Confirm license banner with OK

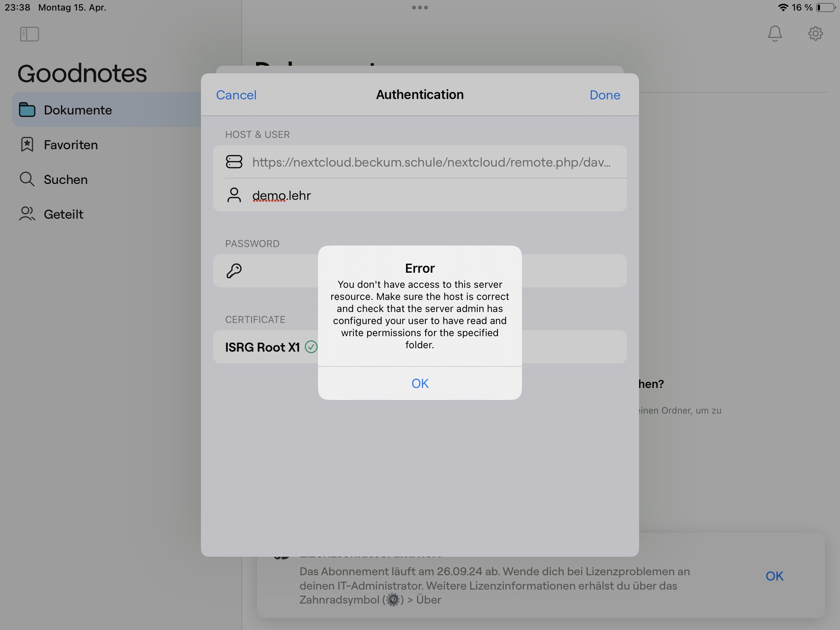point(774,576)
